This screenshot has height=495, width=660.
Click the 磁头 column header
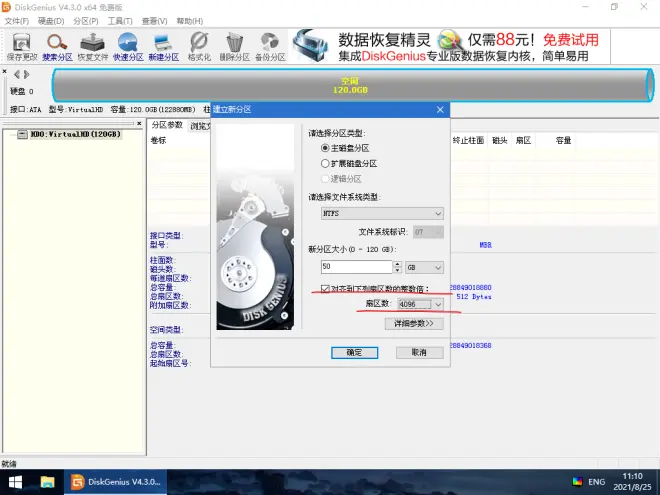point(500,140)
